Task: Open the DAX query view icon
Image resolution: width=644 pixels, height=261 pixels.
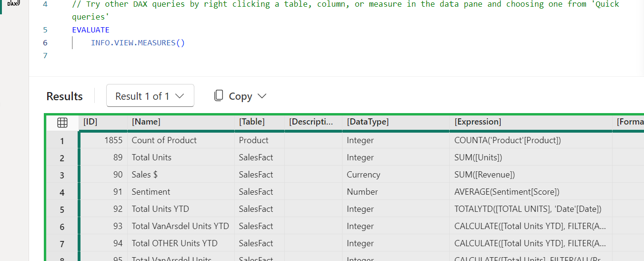Action: pos(13,4)
